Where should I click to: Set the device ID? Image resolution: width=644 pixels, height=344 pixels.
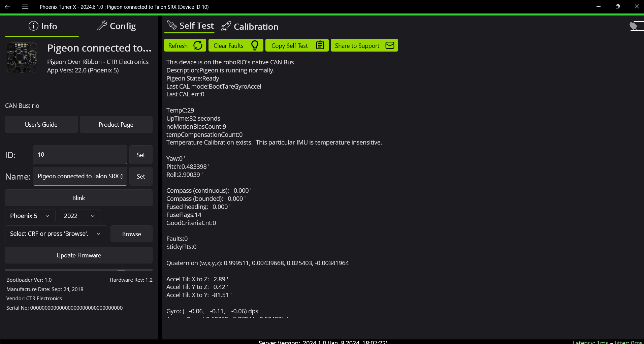[x=141, y=155]
